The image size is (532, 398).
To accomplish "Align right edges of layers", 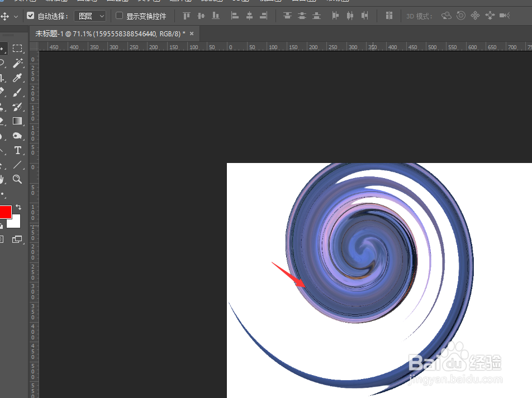I will 264,16.
